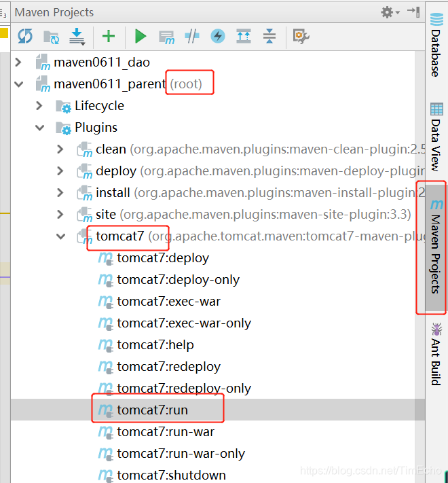Select maven0611_dao project
Screen dimensions: 448x483
point(102,62)
